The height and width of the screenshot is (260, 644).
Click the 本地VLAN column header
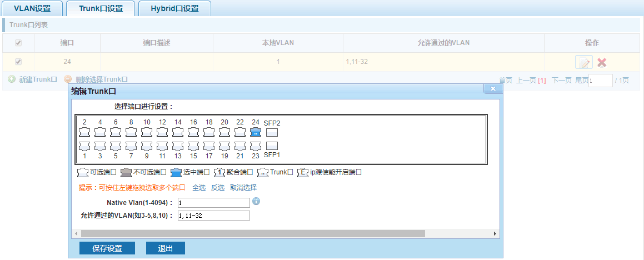(278, 43)
